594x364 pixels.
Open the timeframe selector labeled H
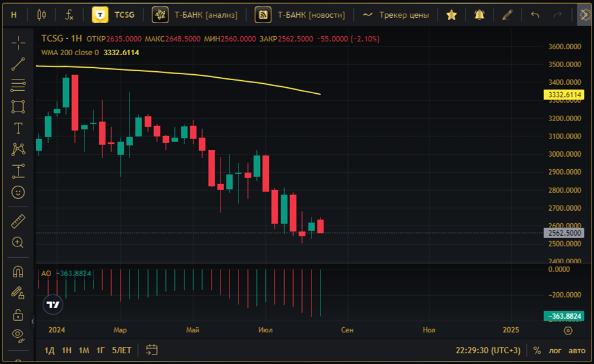pos(14,15)
